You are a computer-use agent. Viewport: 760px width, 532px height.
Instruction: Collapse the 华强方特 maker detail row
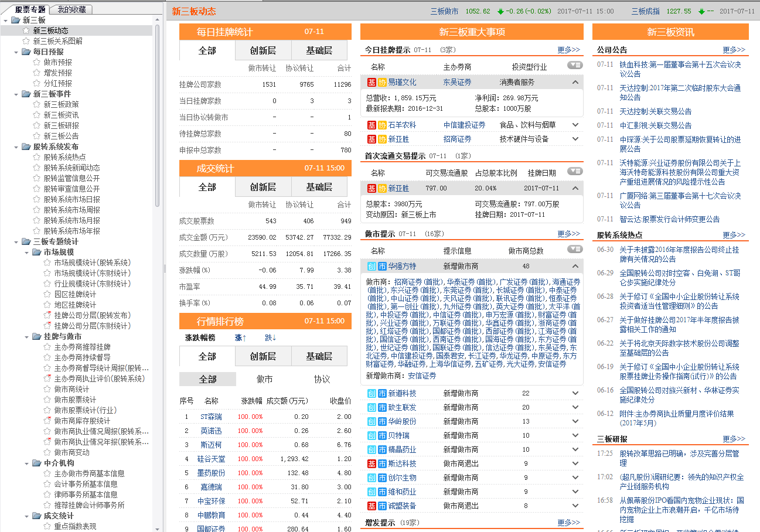[575, 267]
